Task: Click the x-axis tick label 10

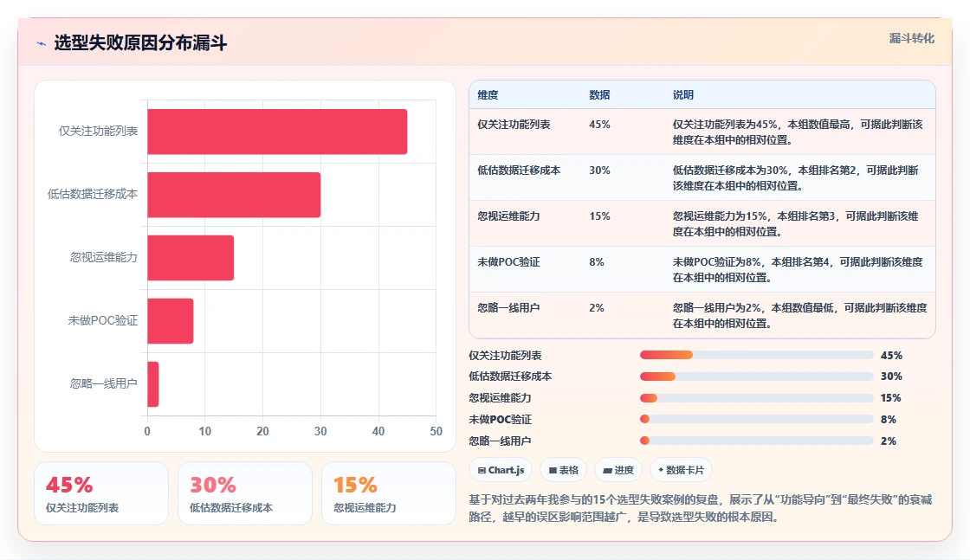Action: 204,431
